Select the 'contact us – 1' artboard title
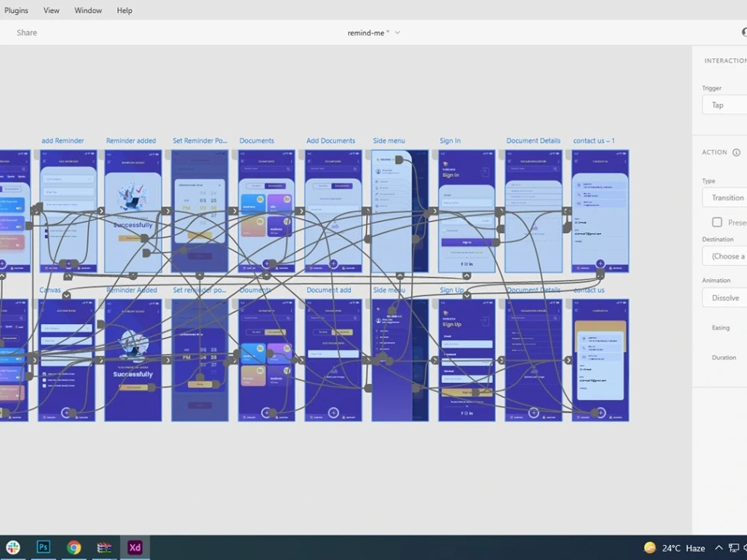The height and width of the screenshot is (560, 747). point(594,140)
